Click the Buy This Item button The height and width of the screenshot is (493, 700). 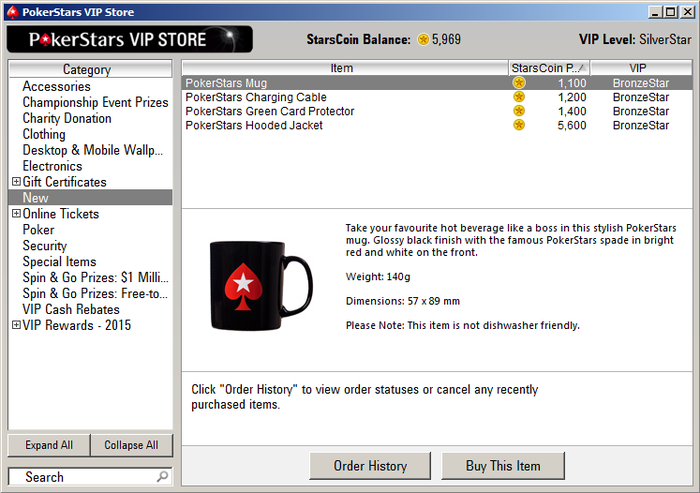503,466
